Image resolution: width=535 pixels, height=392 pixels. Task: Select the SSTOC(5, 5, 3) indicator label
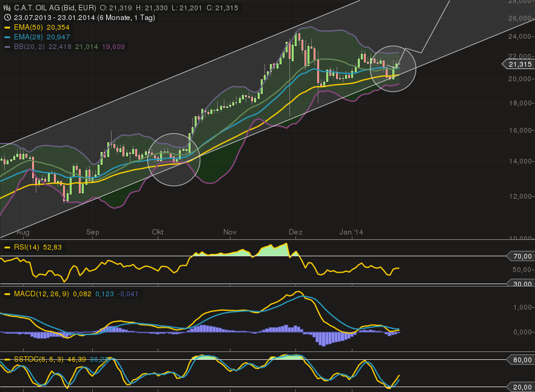39,359
